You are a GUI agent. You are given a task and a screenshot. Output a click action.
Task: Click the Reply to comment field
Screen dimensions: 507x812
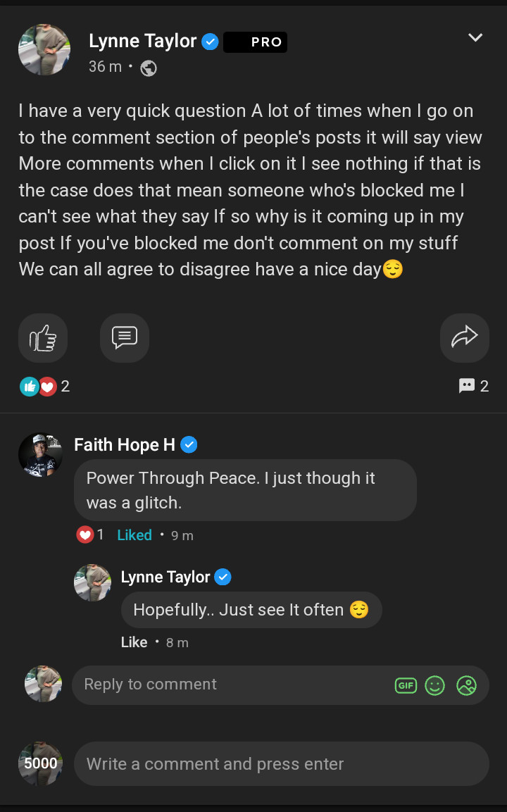point(232,685)
